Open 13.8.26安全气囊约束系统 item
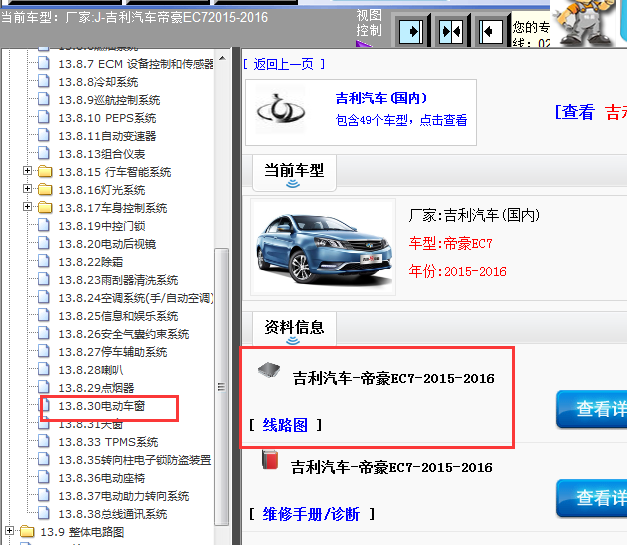 pos(124,334)
